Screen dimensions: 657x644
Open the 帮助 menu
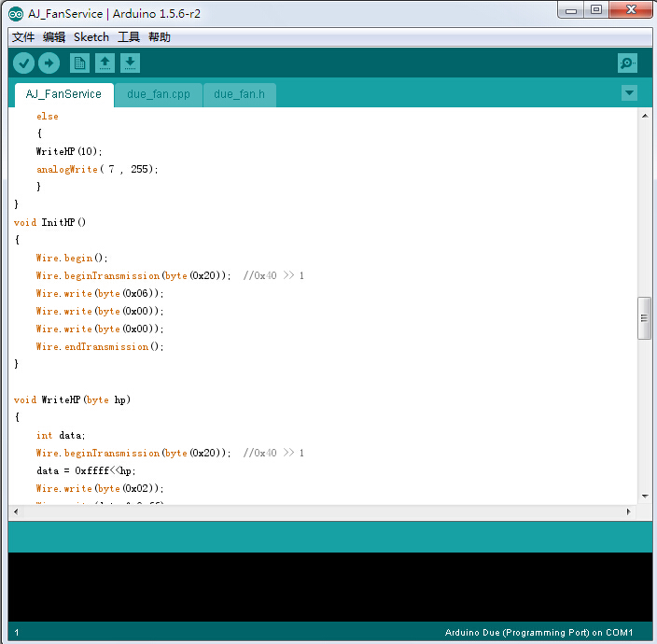160,37
